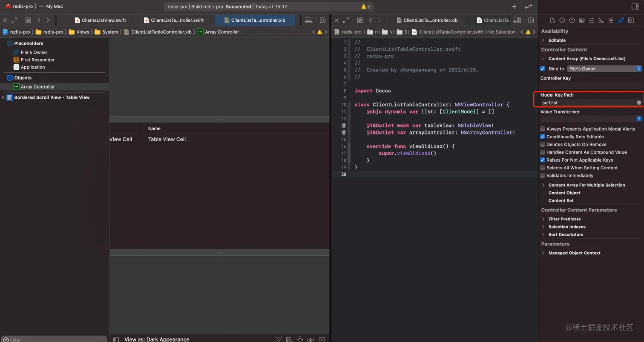Enable Deletes Objects On Remove
Screen dimensions: 644x342
click(x=543, y=144)
